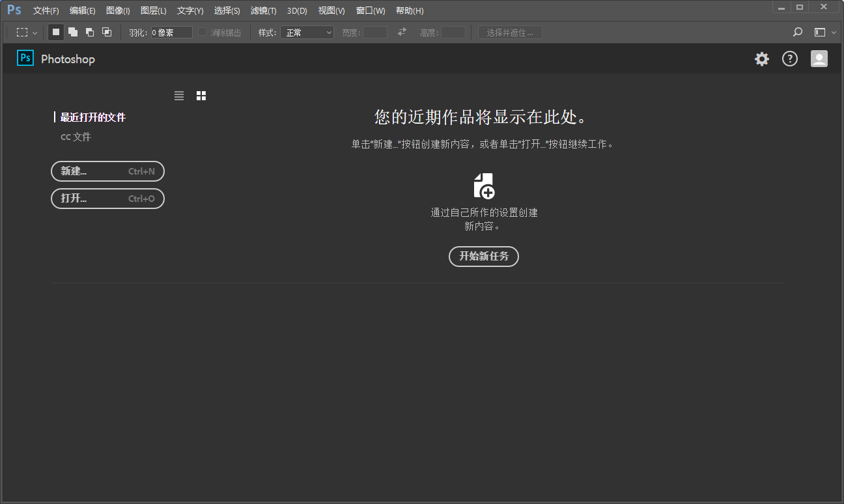Swap width and height arrows icon
Viewport: 844px width, 504px height.
(x=402, y=32)
